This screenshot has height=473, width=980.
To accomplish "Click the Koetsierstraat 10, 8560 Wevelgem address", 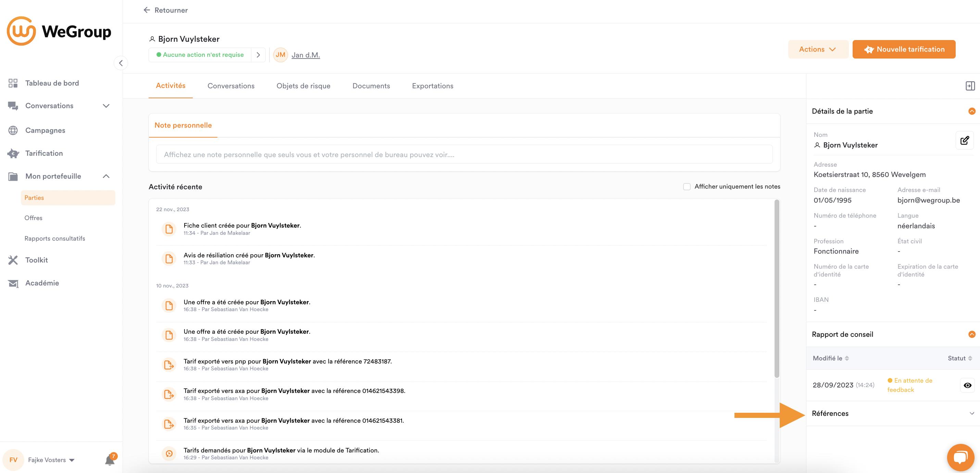I will [x=869, y=175].
